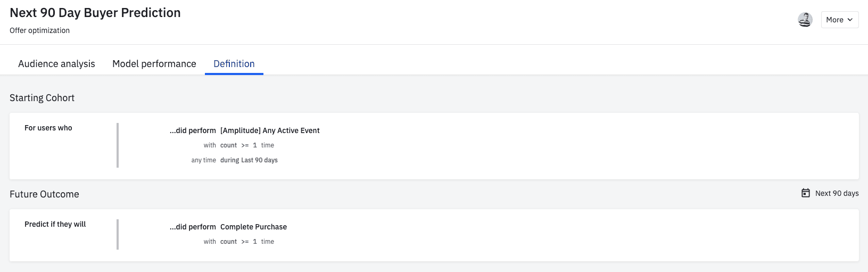The image size is (868, 272).
Task: Click the user avatar photo
Action: pos(805,20)
